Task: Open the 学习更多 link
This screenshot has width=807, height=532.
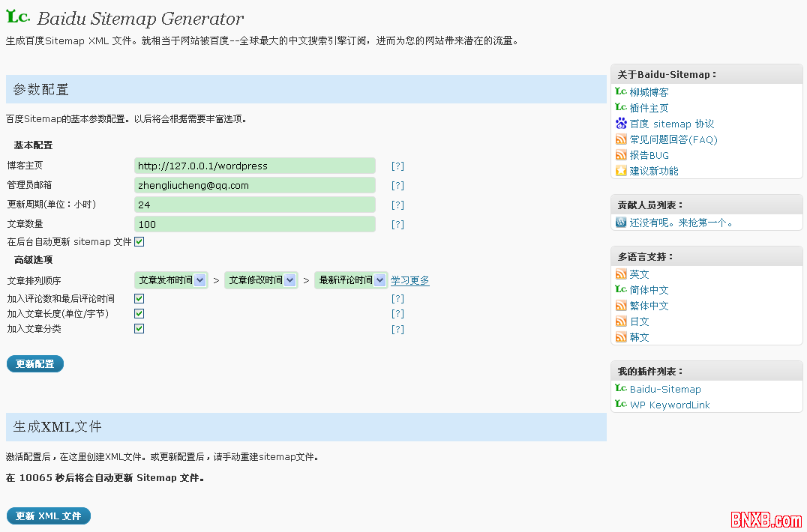Action: (x=409, y=281)
